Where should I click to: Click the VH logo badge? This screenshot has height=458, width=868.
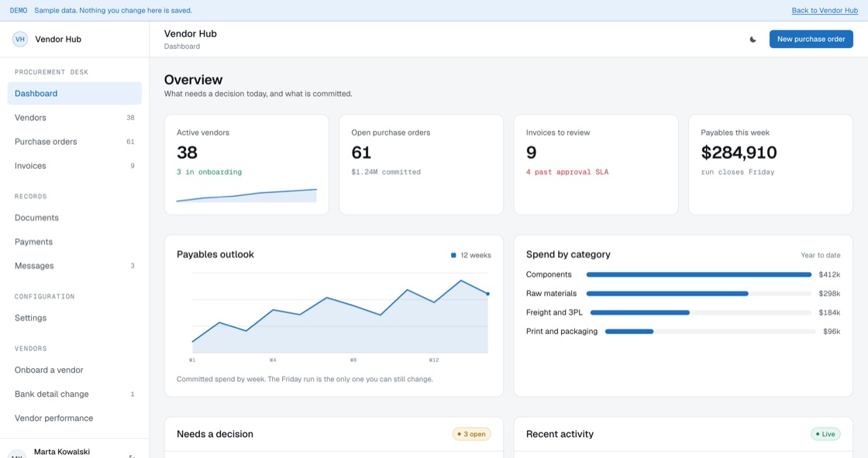20,39
